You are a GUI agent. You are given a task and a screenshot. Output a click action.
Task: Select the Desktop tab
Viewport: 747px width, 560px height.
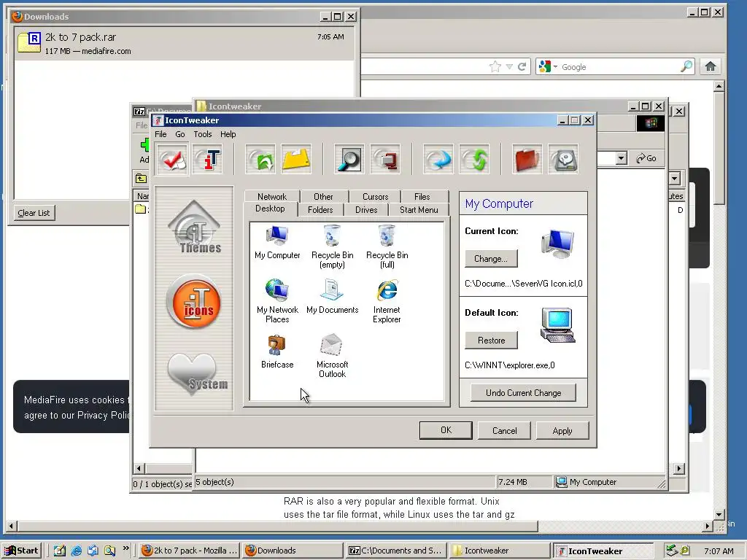[270, 209]
